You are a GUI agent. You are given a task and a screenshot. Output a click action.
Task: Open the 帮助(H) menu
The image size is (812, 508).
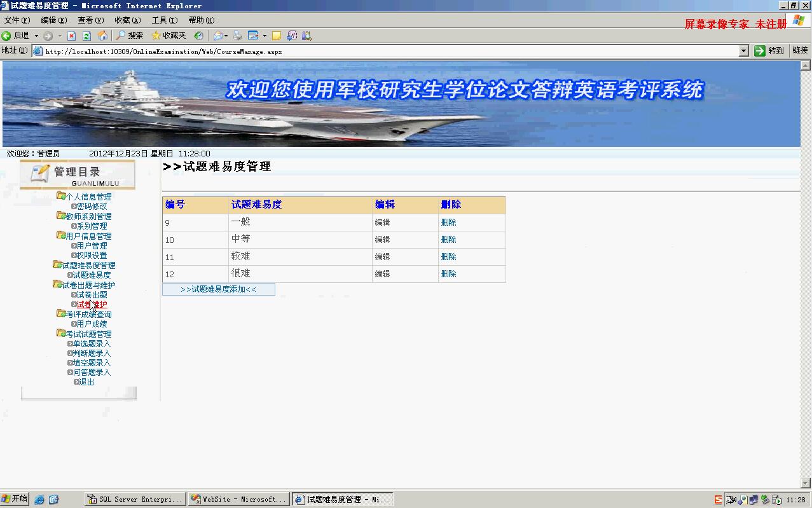(201, 20)
